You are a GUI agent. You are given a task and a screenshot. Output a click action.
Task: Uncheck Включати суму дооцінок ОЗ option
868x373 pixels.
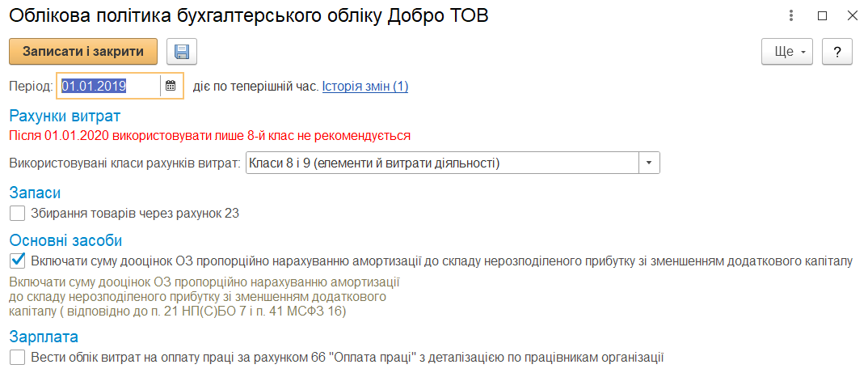point(17,260)
